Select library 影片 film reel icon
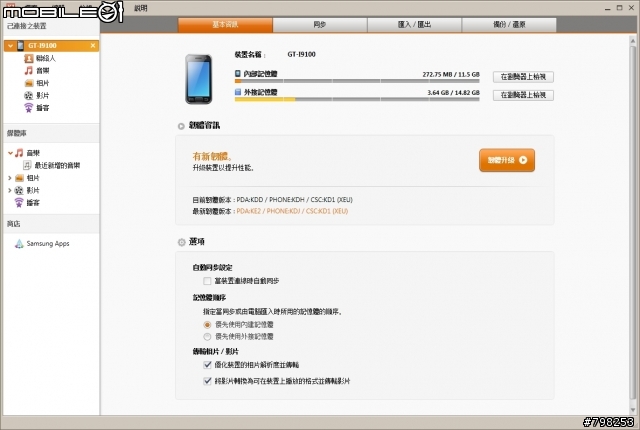The width and height of the screenshot is (640, 430). [19, 190]
